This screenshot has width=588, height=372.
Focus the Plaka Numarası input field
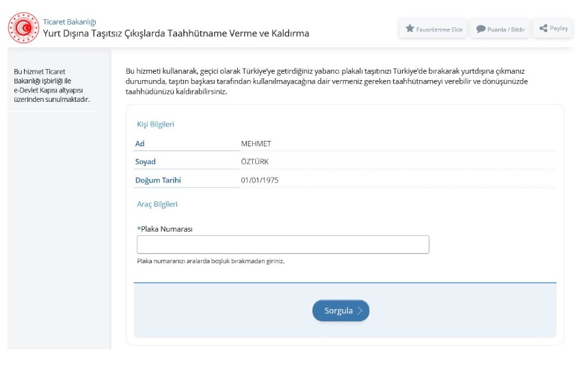click(283, 245)
